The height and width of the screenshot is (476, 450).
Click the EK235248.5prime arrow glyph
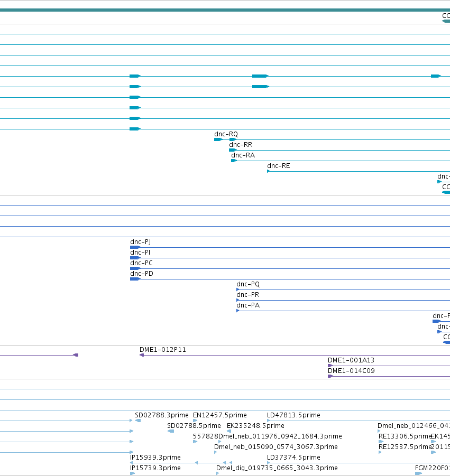coord(229,431)
